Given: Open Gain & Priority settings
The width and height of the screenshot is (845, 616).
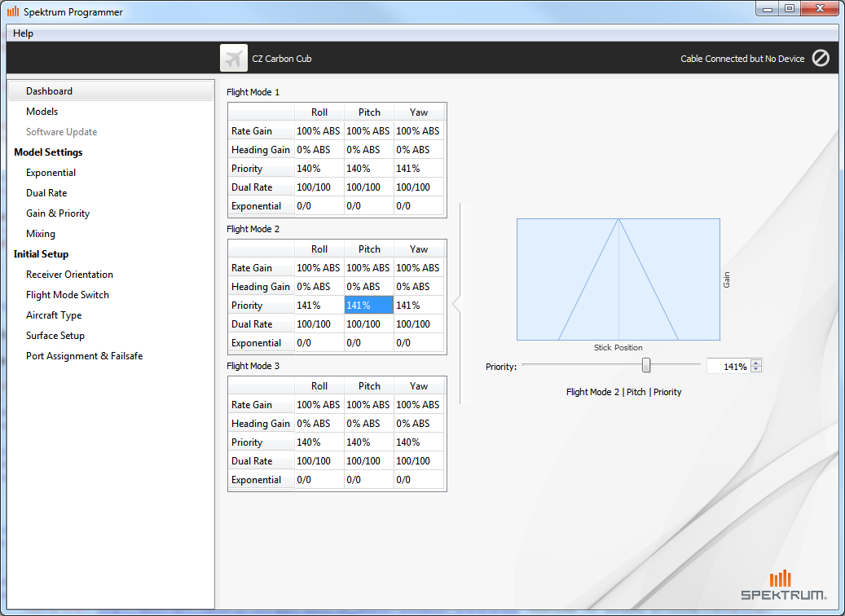Looking at the screenshot, I should [x=58, y=213].
